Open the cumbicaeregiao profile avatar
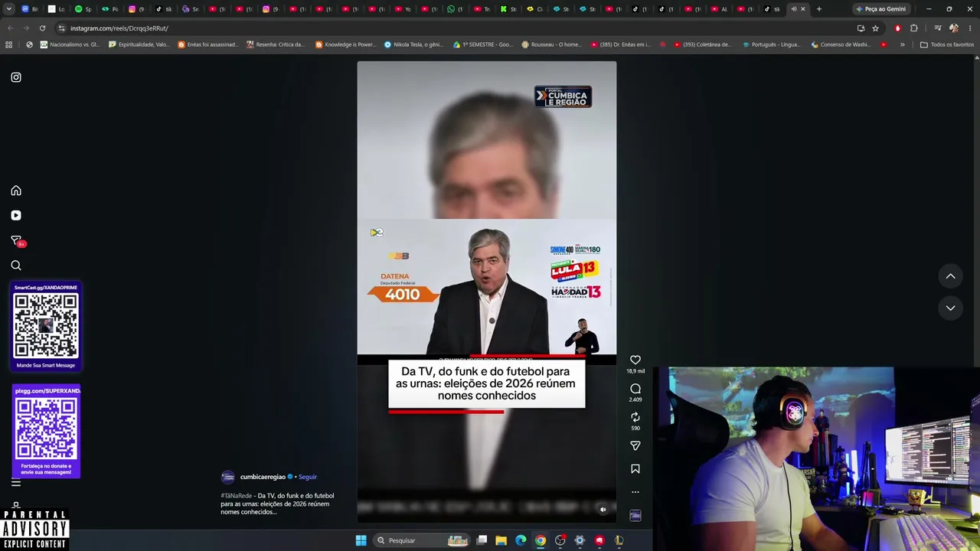Viewport: 980px width, 551px height. tap(227, 478)
